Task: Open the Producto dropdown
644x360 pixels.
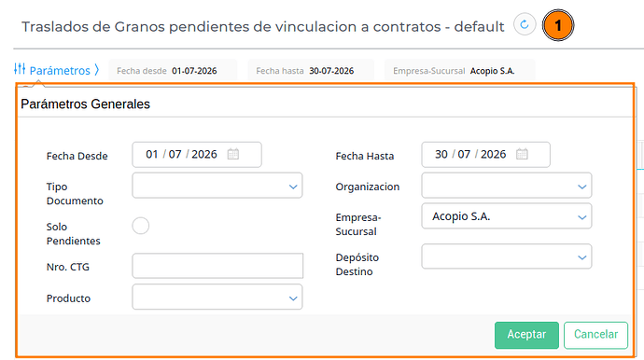Action: 217,297
